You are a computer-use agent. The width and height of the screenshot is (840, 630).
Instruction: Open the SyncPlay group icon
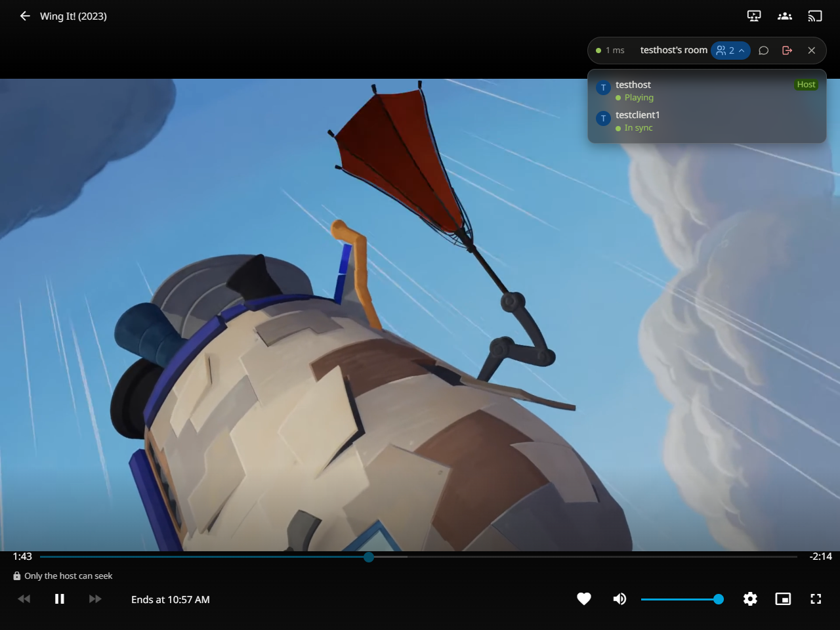[785, 16]
